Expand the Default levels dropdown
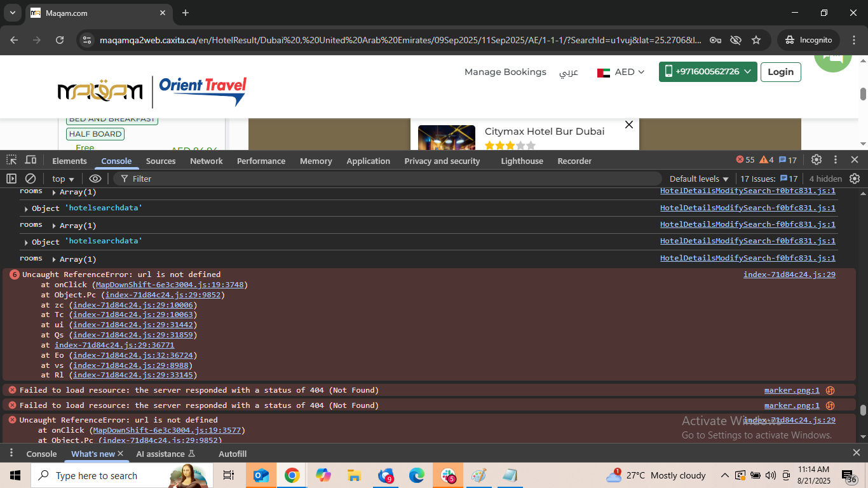This screenshot has height=488, width=868. point(699,179)
